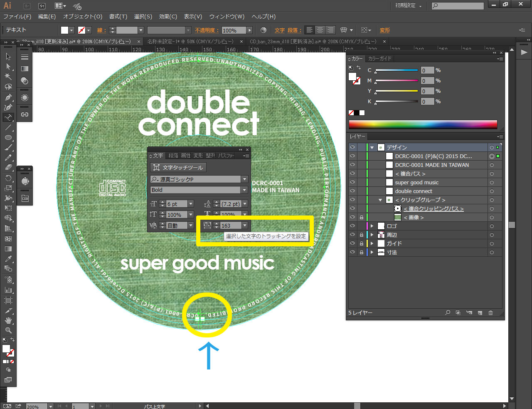Open the Bold font style dropdown
Viewport: 532px width, 409px height.
click(x=244, y=190)
